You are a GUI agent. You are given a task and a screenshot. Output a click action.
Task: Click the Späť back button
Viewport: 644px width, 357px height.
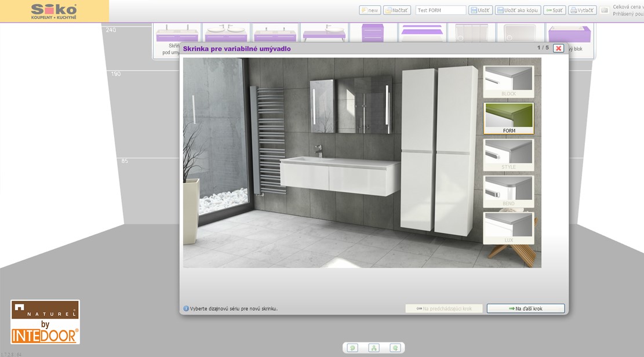pos(554,10)
